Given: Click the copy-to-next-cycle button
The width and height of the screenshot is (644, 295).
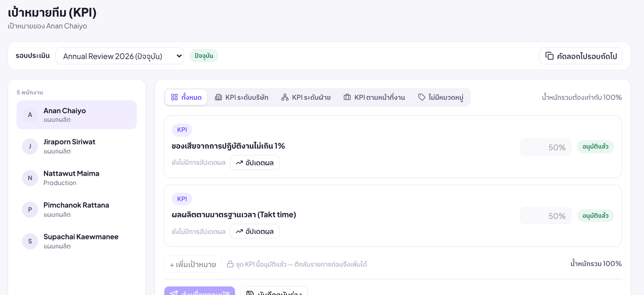Looking at the screenshot, I should tap(581, 56).
